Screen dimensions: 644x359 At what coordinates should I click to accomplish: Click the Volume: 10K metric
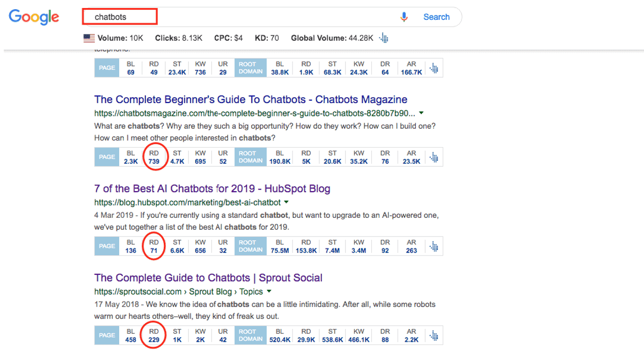[121, 38]
